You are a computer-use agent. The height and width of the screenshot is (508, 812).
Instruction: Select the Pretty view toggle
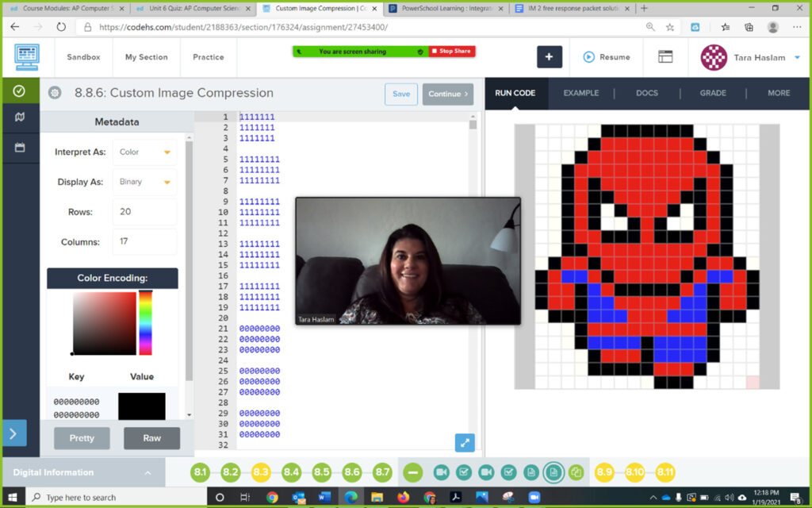tap(82, 438)
